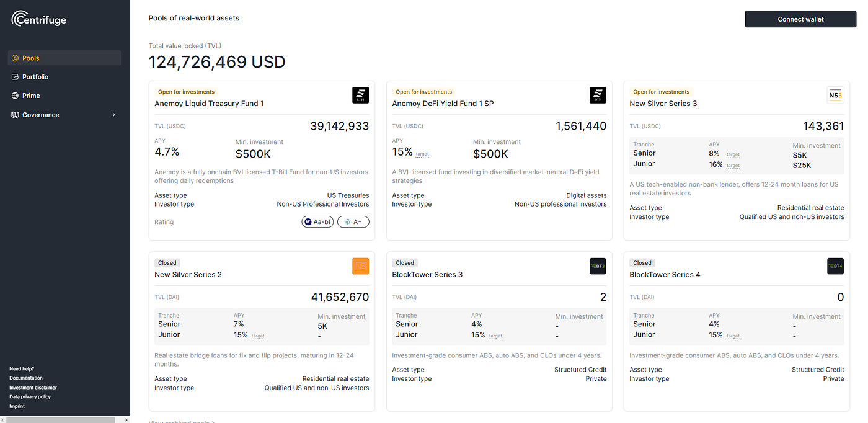Image resolution: width=868 pixels, height=423 pixels.
Task: Click the Pools icon in sidebar
Action: 15,58
